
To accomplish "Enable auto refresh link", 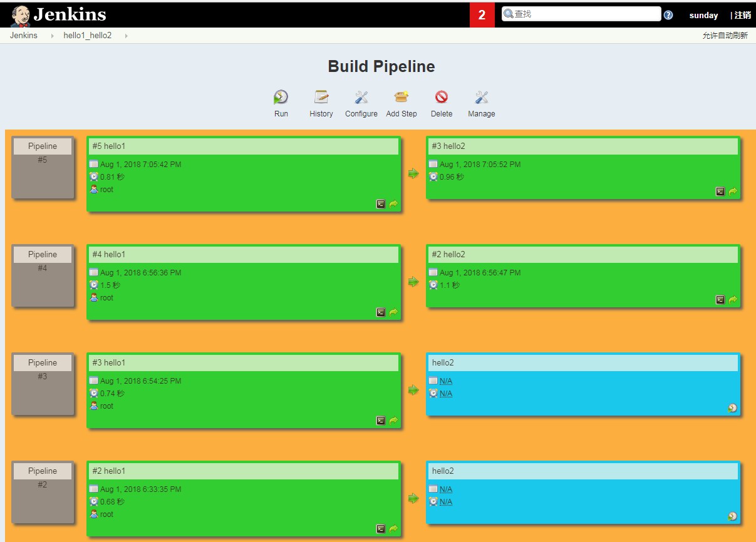I will click(x=725, y=36).
